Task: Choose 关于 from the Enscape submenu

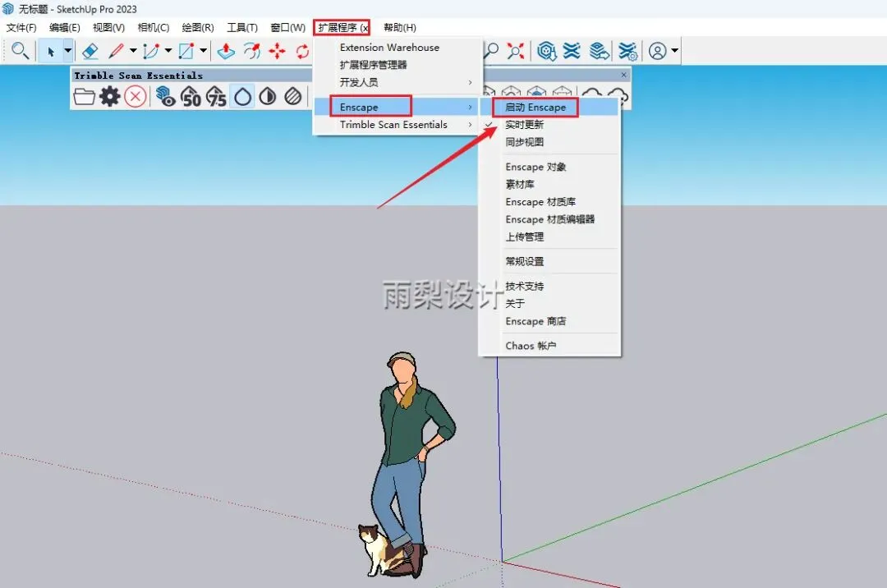Action: point(549,304)
